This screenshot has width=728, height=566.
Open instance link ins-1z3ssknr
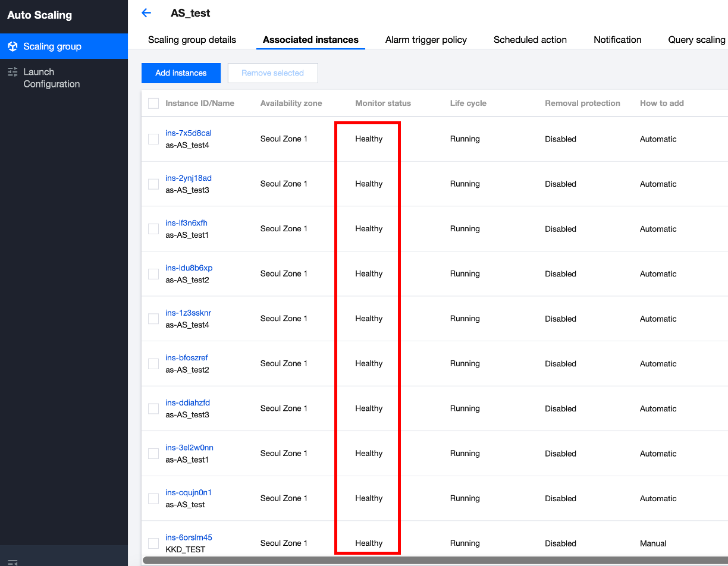click(x=189, y=313)
